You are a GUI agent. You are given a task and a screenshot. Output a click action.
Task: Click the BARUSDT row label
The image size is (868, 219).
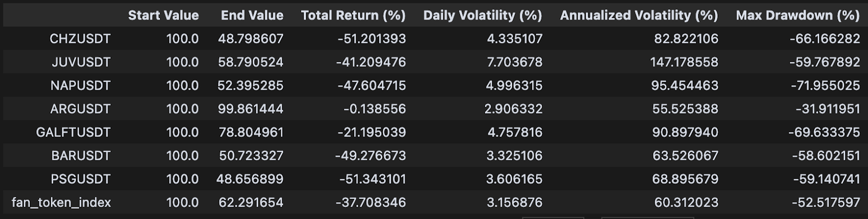click(81, 155)
